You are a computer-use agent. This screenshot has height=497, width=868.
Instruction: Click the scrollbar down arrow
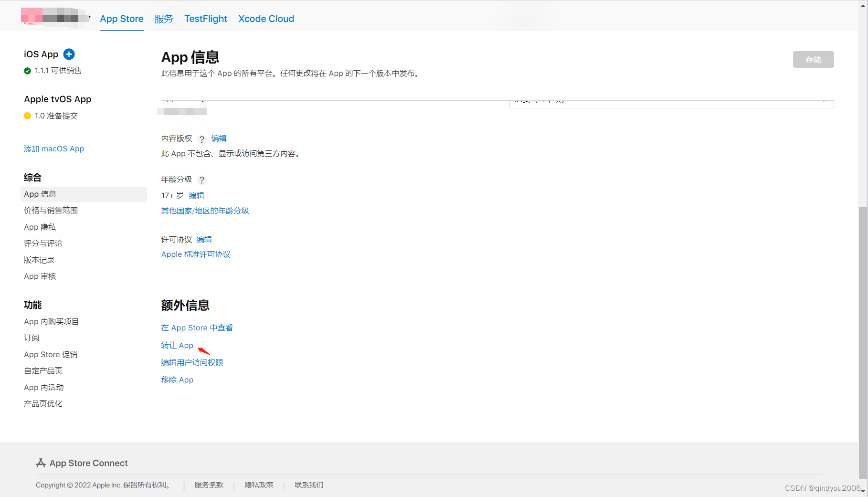tap(863, 492)
